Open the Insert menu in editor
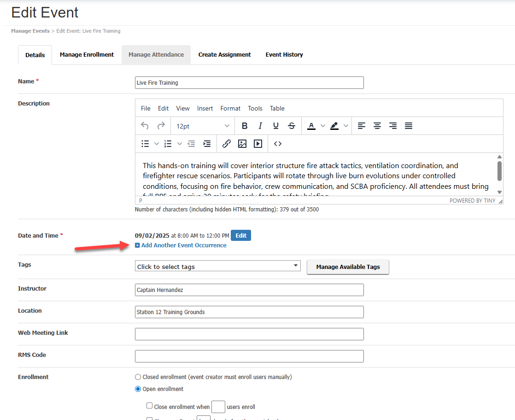 coord(205,108)
